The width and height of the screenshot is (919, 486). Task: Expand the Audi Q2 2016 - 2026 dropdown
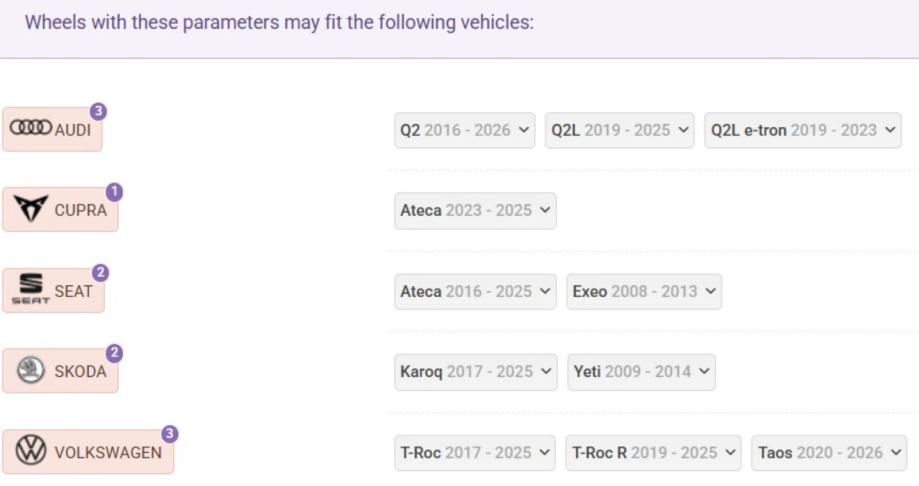point(466,130)
